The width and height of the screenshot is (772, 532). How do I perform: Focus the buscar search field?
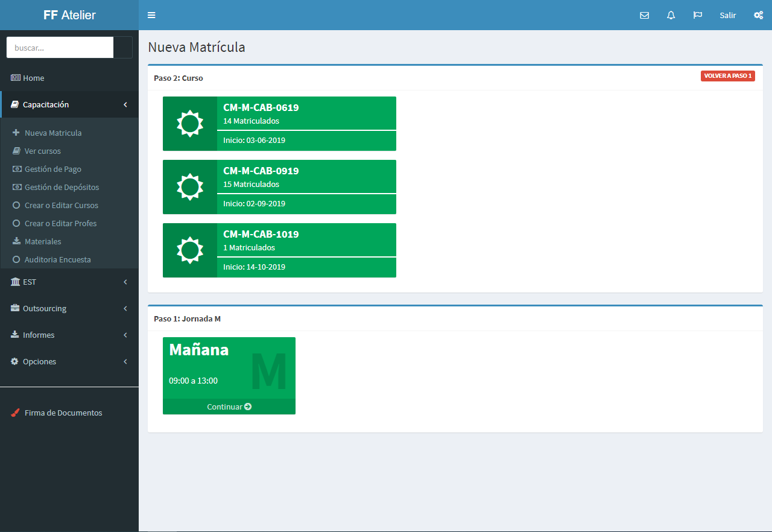60,47
